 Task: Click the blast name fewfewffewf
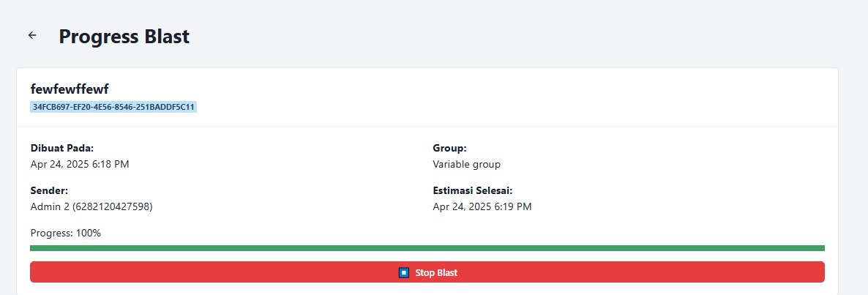66,89
